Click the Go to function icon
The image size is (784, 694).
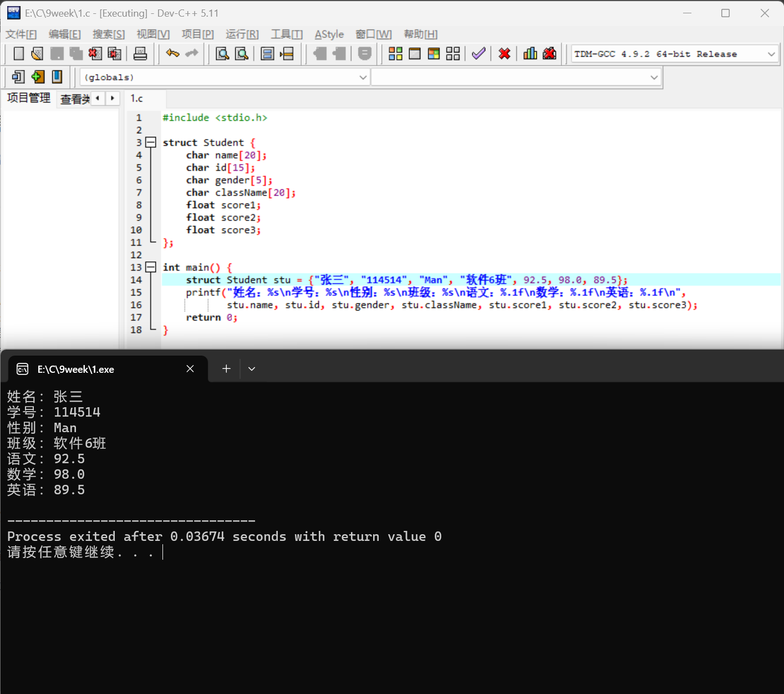pos(267,54)
